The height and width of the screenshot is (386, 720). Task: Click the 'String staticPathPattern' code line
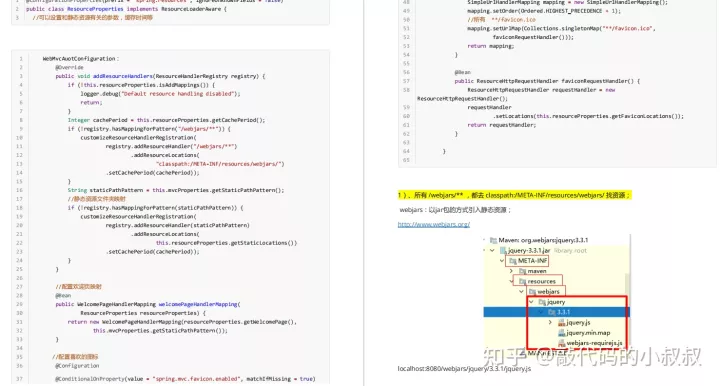pos(176,190)
